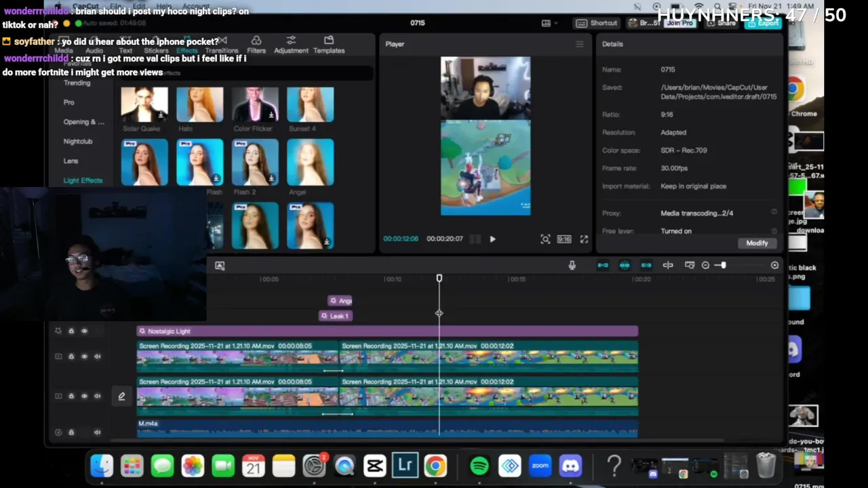Choose the Flash 2 effect thumbnail
The height and width of the screenshot is (488, 868).
coord(255,162)
